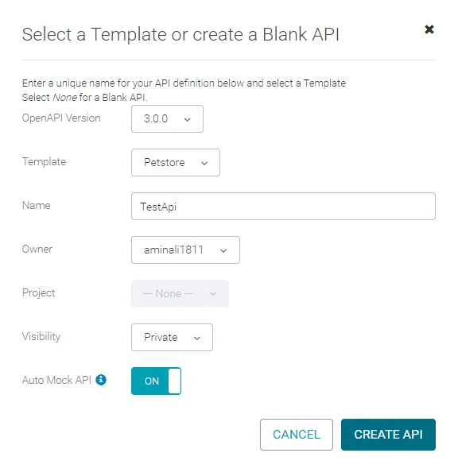Click the chevron arrow in the Visibility box
Viewport: 454px width, 476px height.
coord(197,339)
